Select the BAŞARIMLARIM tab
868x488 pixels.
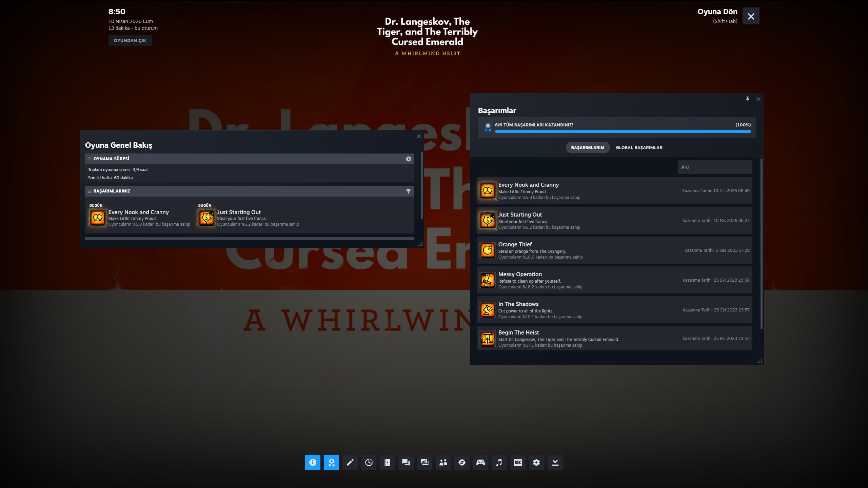click(587, 147)
